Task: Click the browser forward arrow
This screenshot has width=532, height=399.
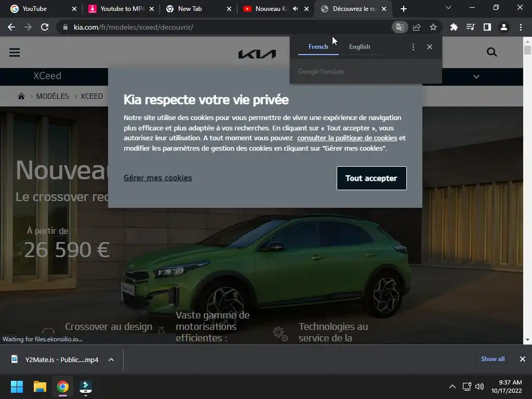Action: tap(28, 27)
